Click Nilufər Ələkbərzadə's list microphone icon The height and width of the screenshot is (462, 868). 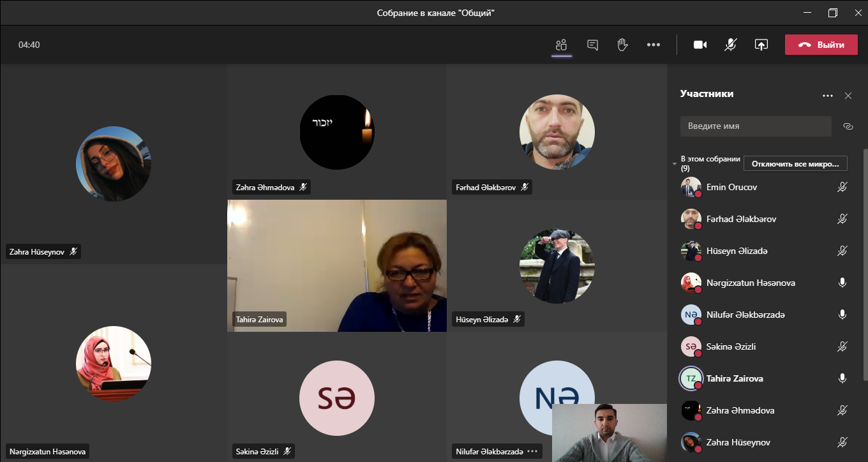(842, 315)
